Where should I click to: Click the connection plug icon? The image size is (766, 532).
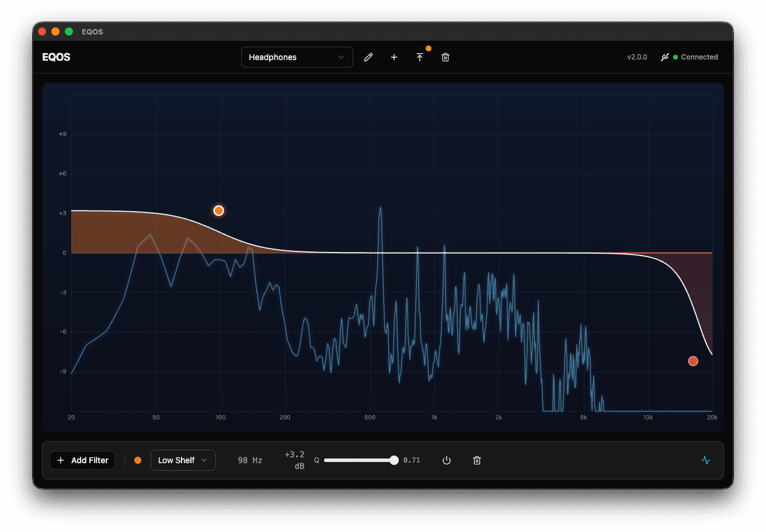pyautogui.click(x=664, y=57)
